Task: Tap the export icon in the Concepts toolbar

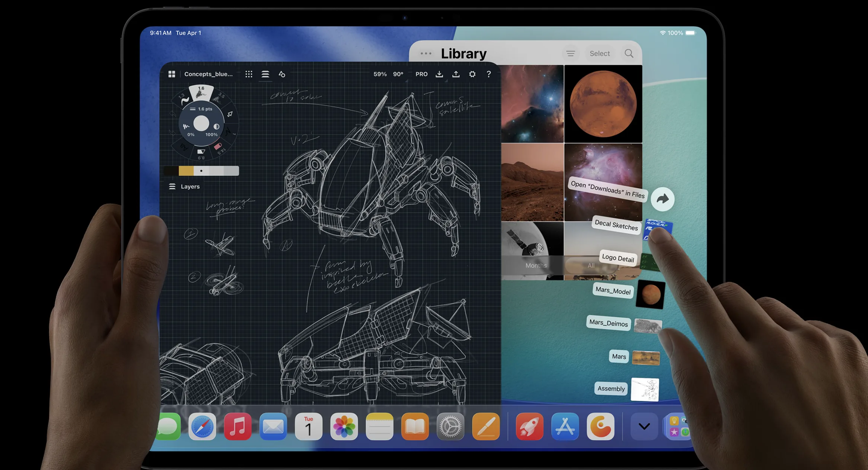Action: 456,74
